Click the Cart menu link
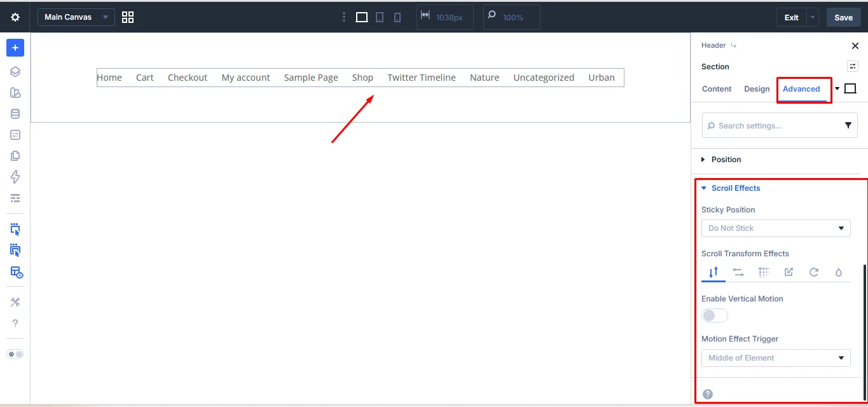The height and width of the screenshot is (407, 868). [x=145, y=78]
